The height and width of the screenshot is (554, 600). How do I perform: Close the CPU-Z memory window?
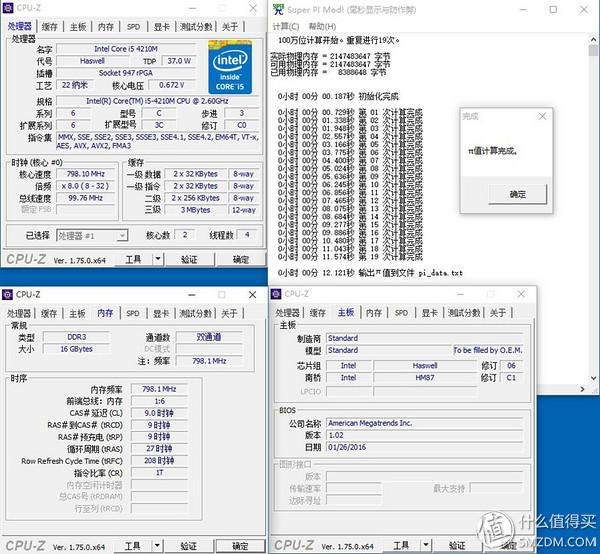tap(253, 295)
